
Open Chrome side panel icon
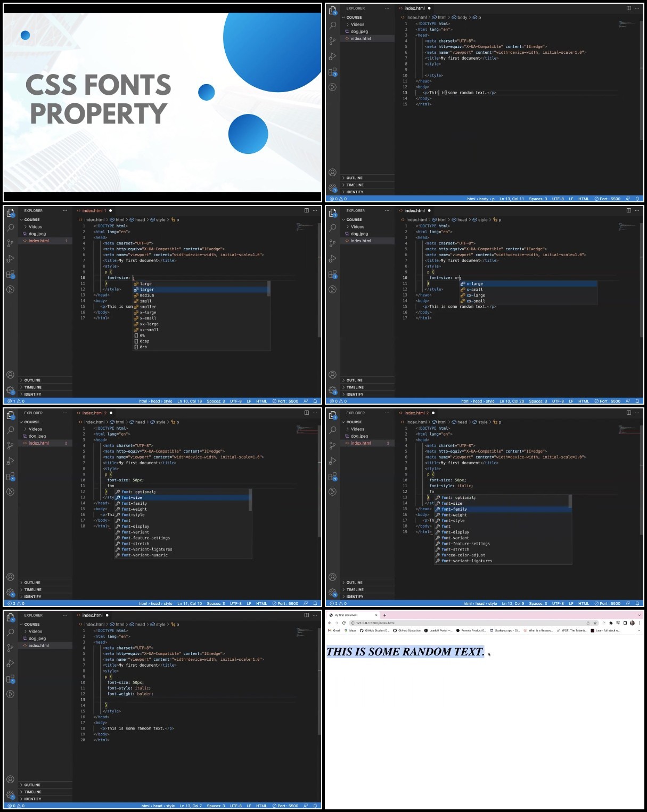(625, 622)
